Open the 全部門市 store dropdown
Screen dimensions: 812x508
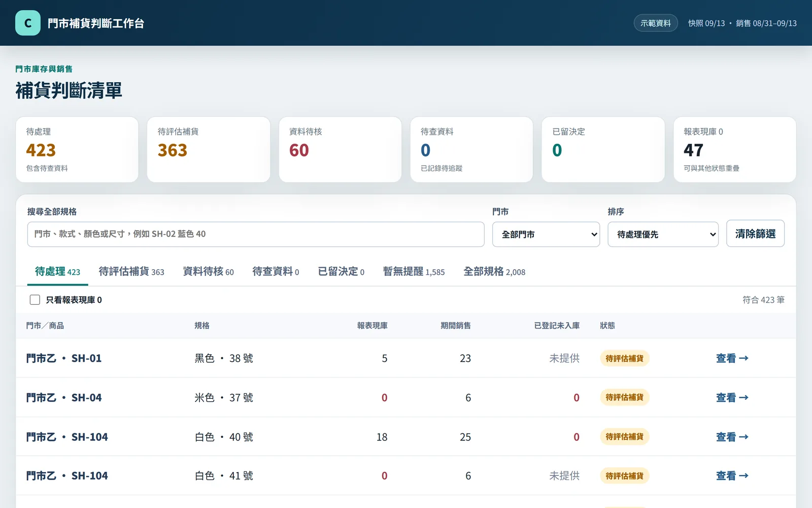pos(546,234)
